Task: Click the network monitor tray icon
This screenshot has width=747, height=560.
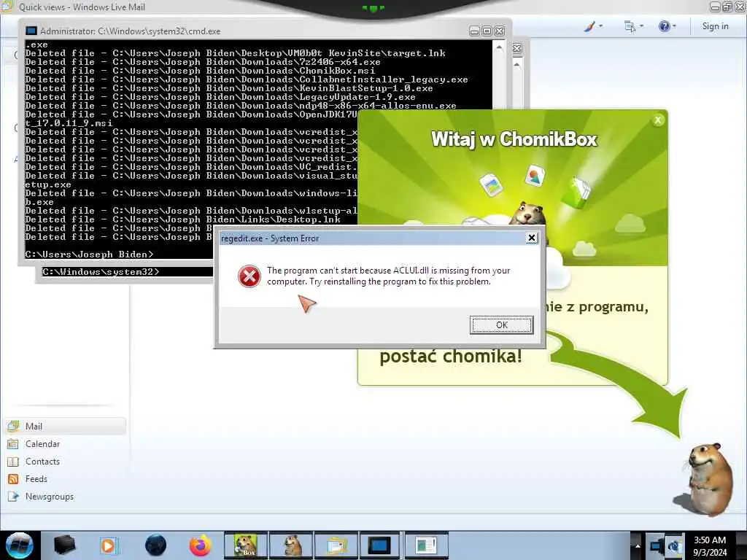Action: [656, 545]
